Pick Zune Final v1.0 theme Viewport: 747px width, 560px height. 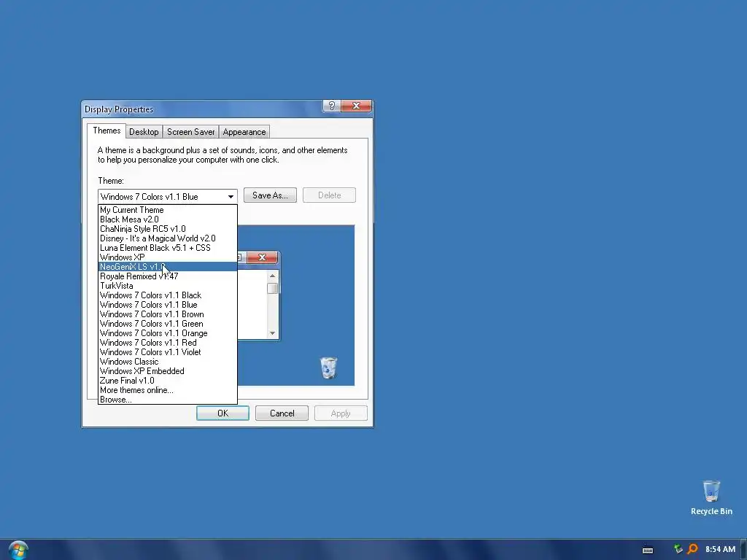point(168,381)
